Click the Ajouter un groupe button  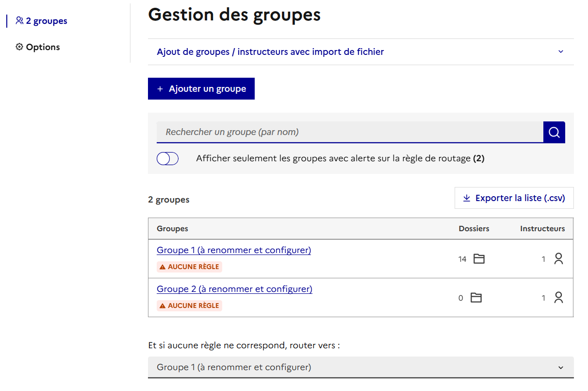[201, 89]
